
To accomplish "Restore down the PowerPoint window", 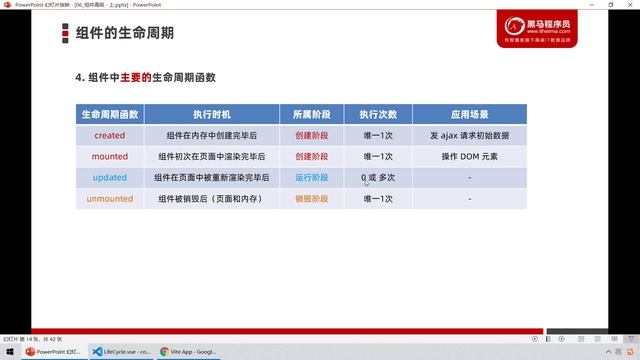I will (x=611, y=4).
